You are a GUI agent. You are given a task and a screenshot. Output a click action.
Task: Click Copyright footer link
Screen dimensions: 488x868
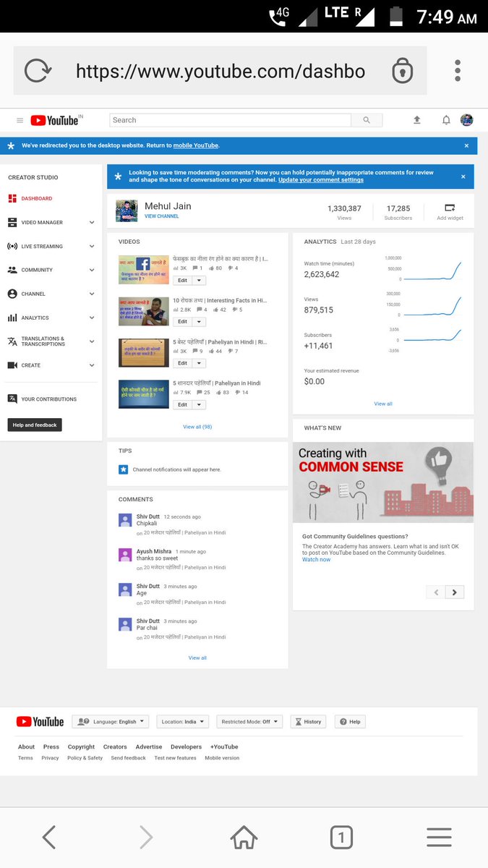[81, 746]
